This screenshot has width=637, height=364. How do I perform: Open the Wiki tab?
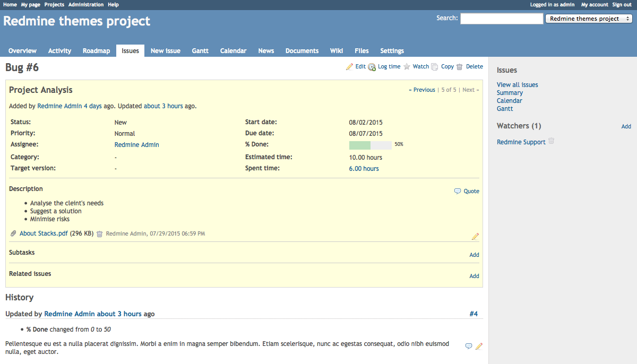pos(337,51)
